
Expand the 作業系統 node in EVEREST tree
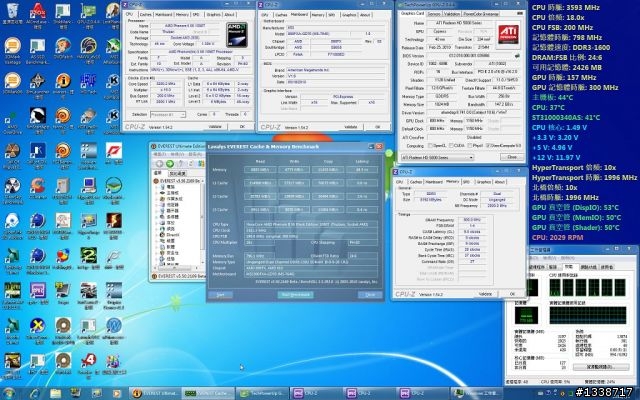click(x=157, y=199)
